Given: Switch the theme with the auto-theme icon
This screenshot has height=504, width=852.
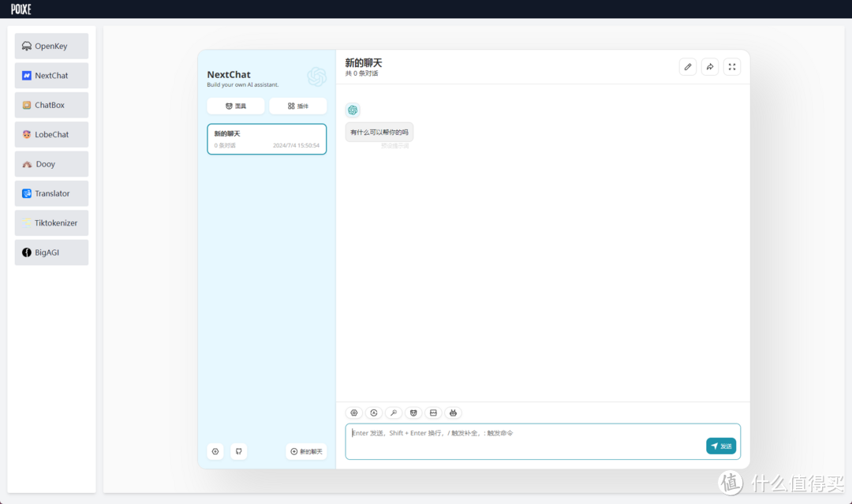Looking at the screenshot, I should 373,413.
